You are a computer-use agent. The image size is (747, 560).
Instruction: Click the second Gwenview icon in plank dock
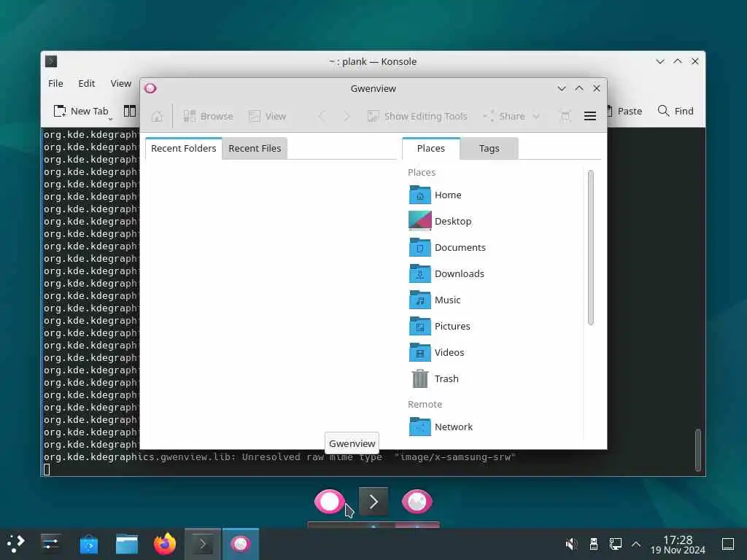pos(417,502)
